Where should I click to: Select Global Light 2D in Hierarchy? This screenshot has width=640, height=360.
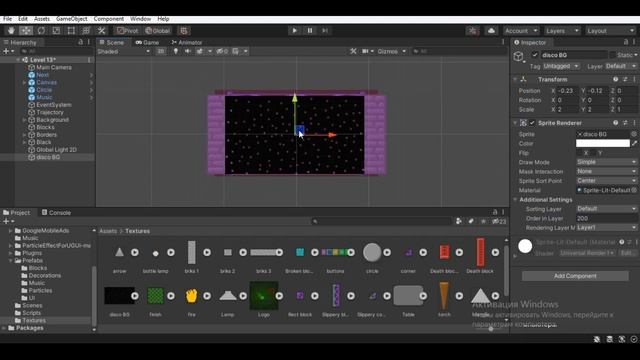[x=56, y=150]
